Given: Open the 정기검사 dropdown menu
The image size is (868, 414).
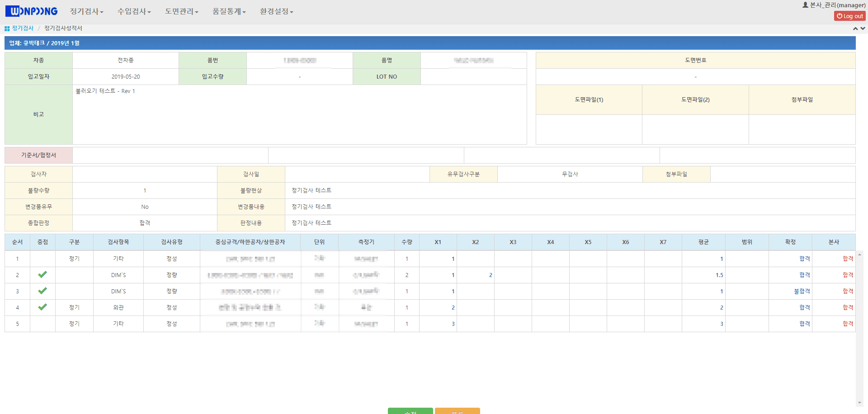Looking at the screenshot, I should [x=86, y=12].
